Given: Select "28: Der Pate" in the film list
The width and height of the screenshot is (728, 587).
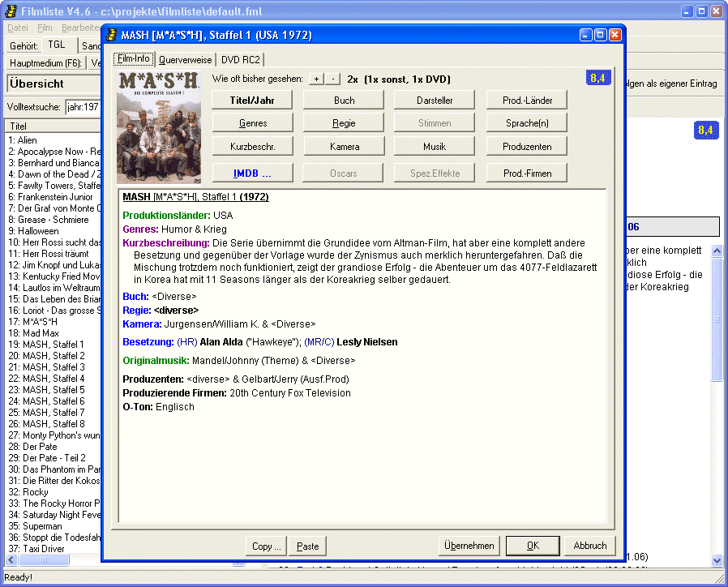Looking at the screenshot, I should [32, 447].
